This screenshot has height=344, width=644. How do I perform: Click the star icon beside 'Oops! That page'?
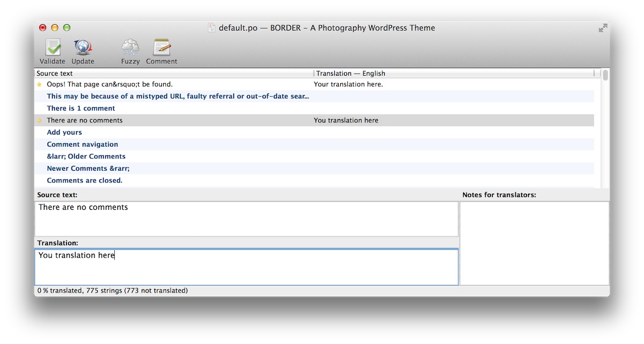pos(39,84)
